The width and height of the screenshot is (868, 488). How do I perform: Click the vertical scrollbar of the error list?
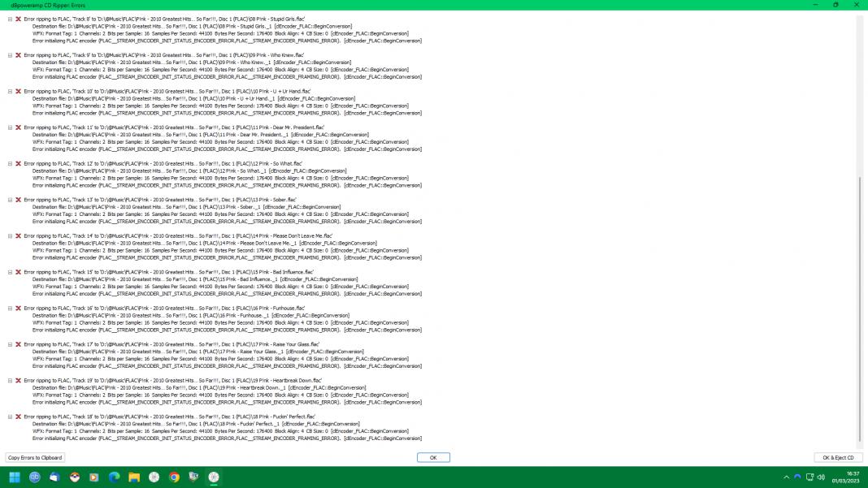[x=860, y=309]
